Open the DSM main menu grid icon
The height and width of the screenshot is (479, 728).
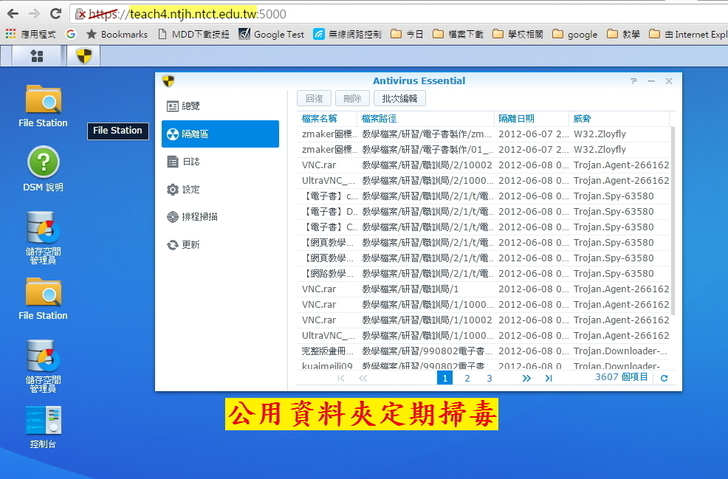(37, 55)
